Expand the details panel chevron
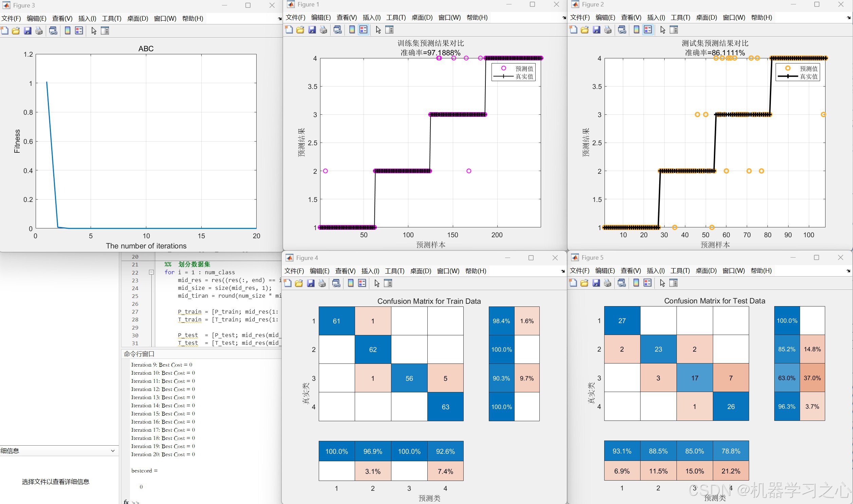Image resolution: width=853 pixels, height=504 pixels. [x=113, y=451]
